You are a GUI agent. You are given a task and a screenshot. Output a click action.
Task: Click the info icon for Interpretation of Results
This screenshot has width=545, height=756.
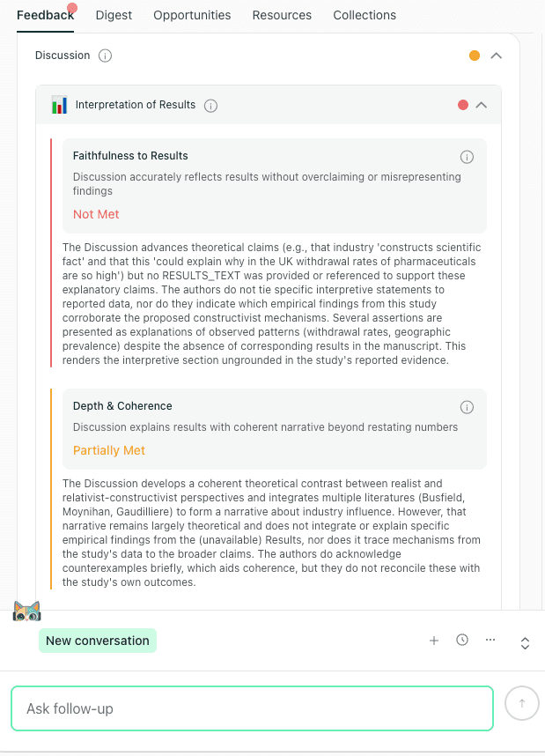(x=210, y=105)
